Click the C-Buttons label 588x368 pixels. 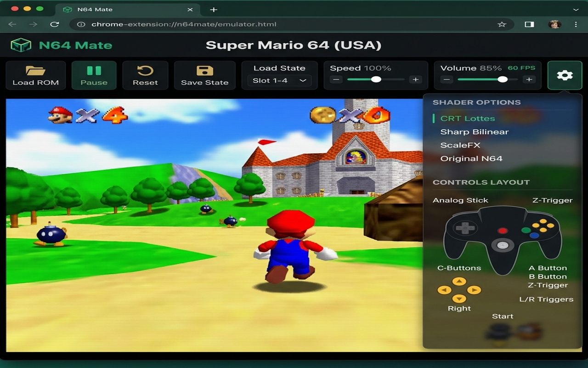point(459,268)
